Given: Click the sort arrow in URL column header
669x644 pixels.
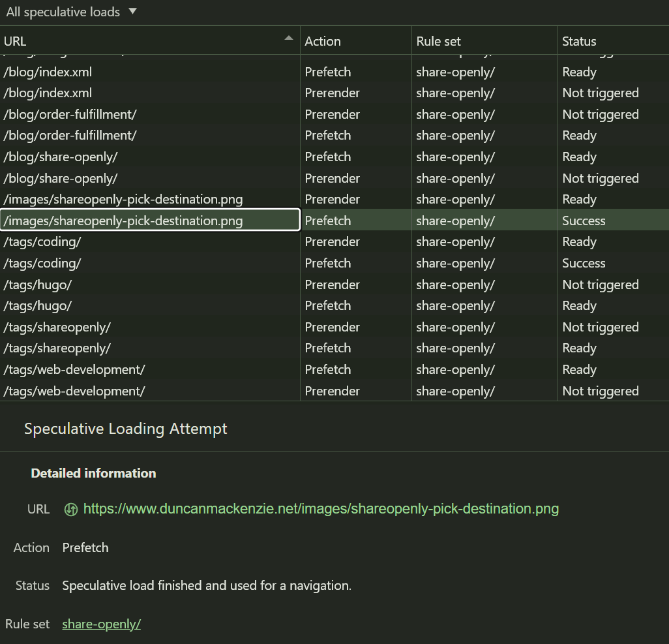Looking at the screenshot, I should tap(288, 39).
